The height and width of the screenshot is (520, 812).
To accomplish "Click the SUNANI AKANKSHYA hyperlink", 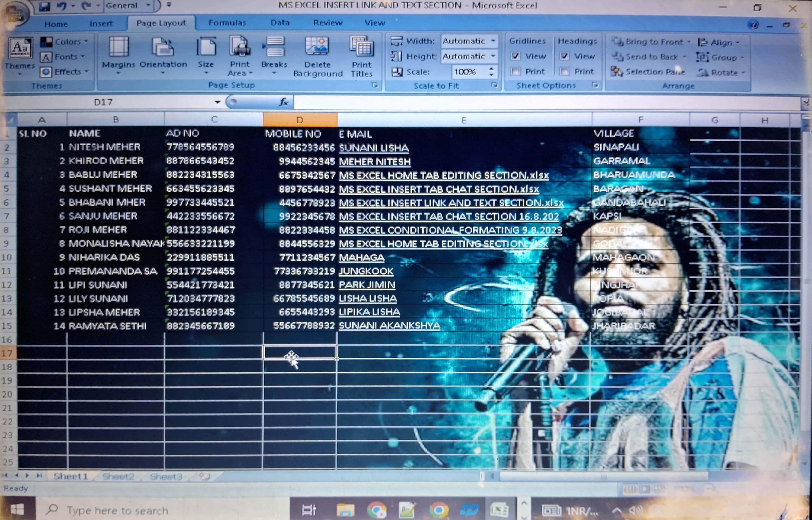I will coord(389,325).
